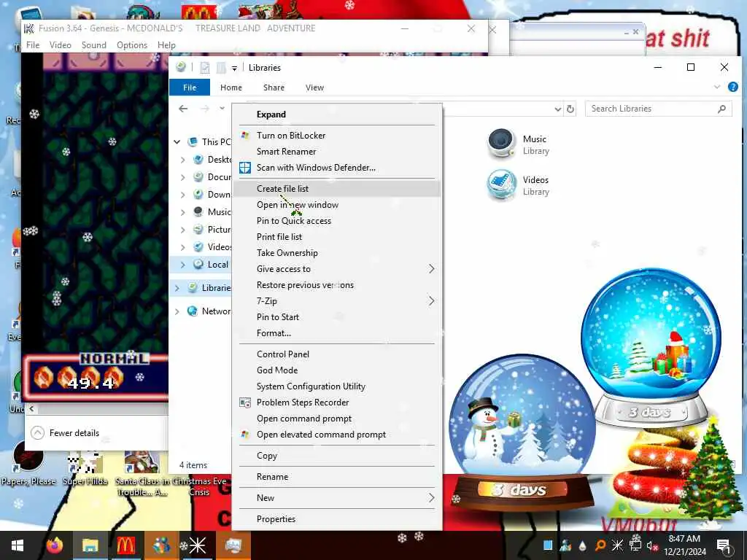The image size is (747, 560).
Task: Open the Fusion Options menu
Action: [132, 45]
